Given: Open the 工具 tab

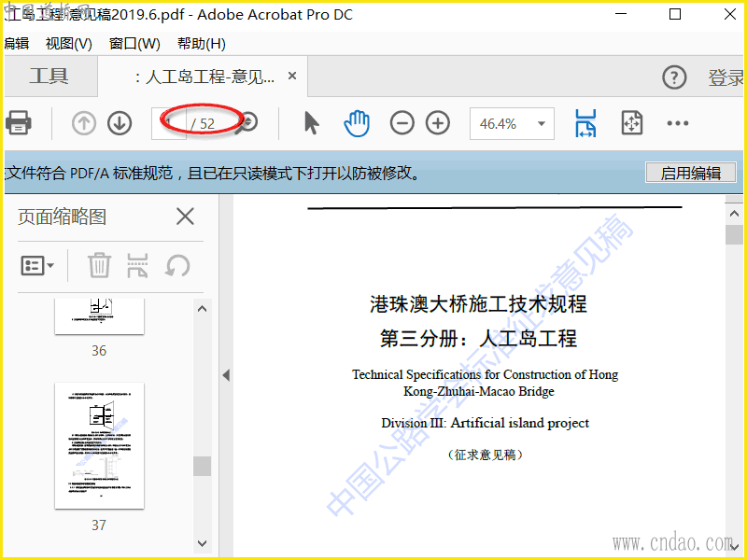Looking at the screenshot, I should [x=49, y=77].
